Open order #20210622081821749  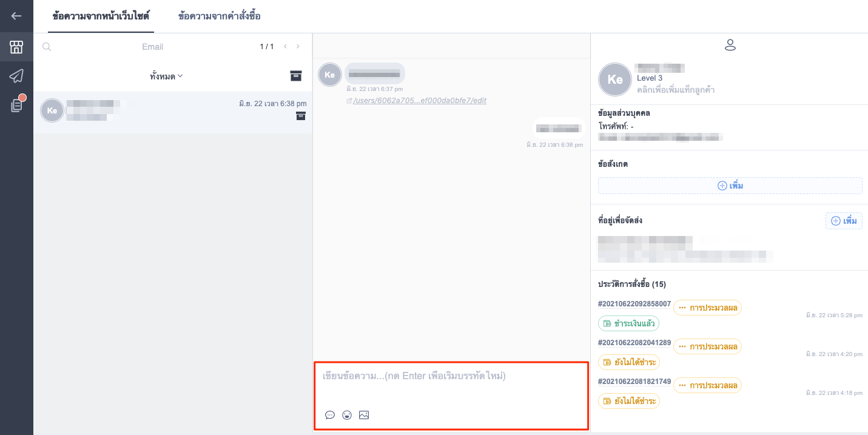point(634,381)
